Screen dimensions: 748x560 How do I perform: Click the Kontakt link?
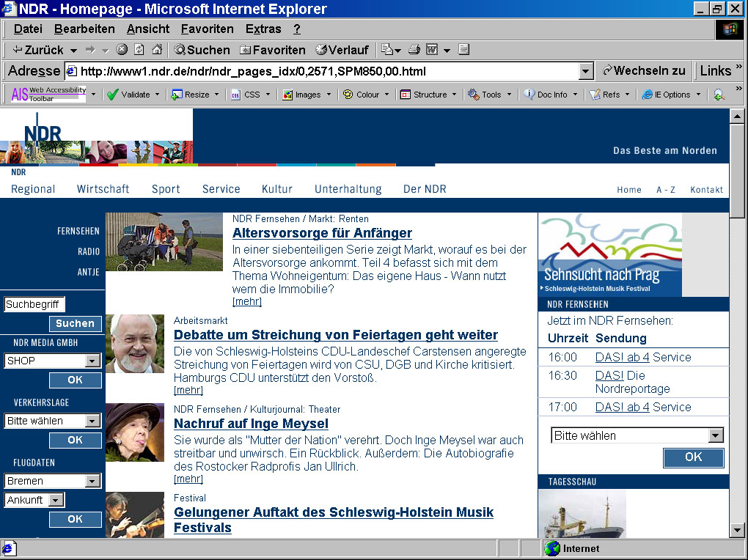[706, 190]
